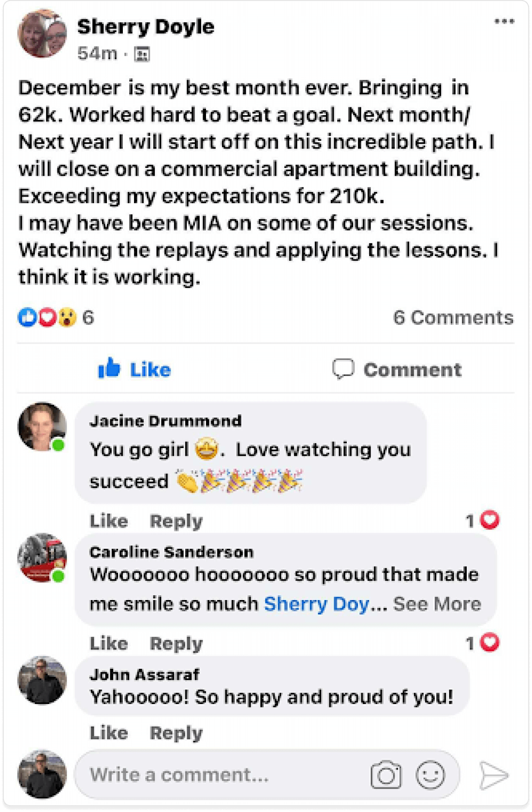
Task: Click the group audience icon near 54m
Action: click(x=142, y=54)
